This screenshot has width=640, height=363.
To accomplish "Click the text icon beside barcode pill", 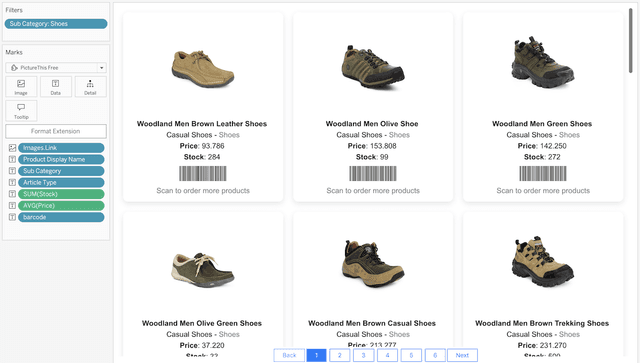I will coord(12,217).
